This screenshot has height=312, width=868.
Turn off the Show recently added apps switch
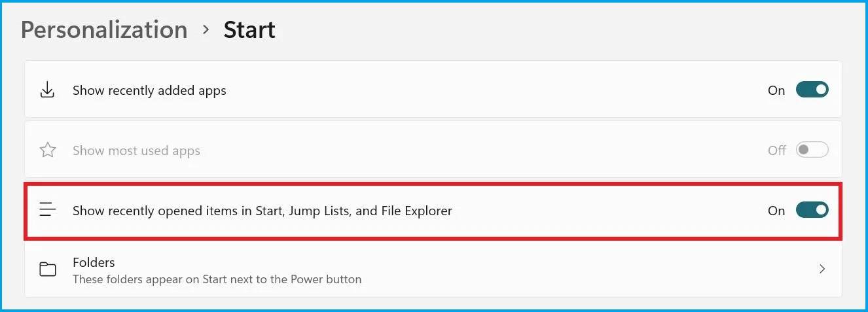[812, 90]
